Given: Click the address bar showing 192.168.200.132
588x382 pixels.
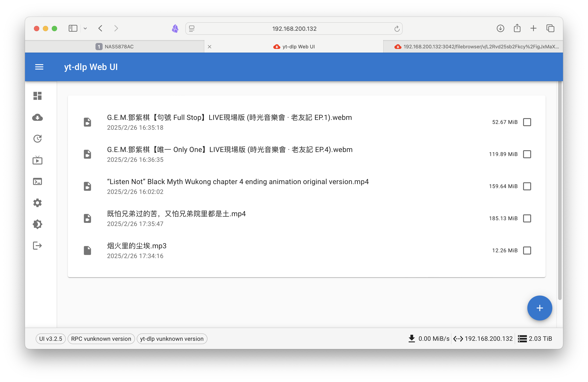Looking at the screenshot, I should tap(294, 29).
